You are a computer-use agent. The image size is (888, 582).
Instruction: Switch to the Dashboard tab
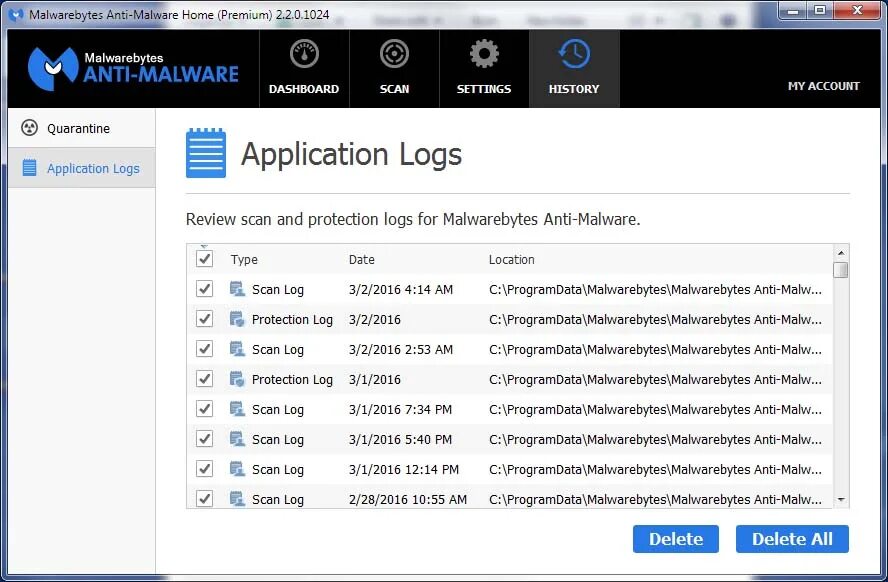pos(304,69)
